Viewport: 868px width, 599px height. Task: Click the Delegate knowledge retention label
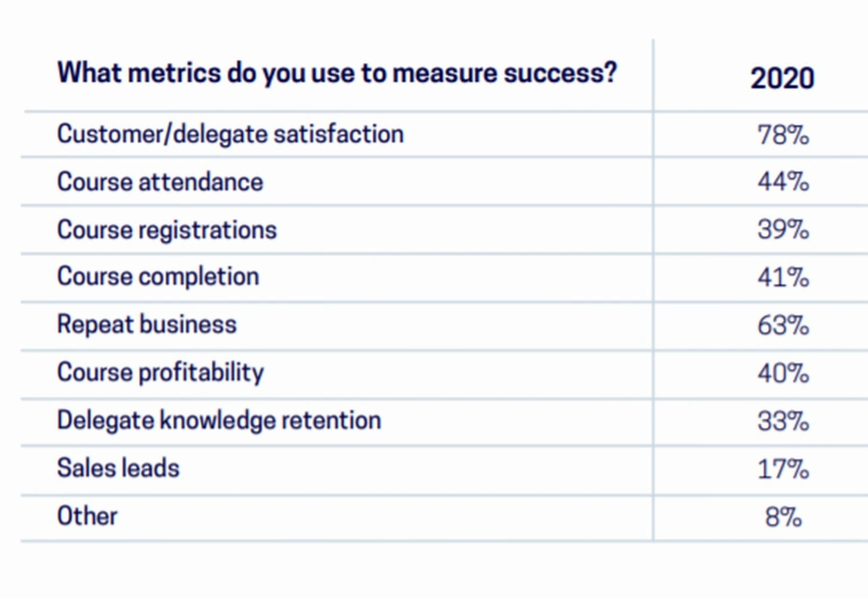point(219,420)
